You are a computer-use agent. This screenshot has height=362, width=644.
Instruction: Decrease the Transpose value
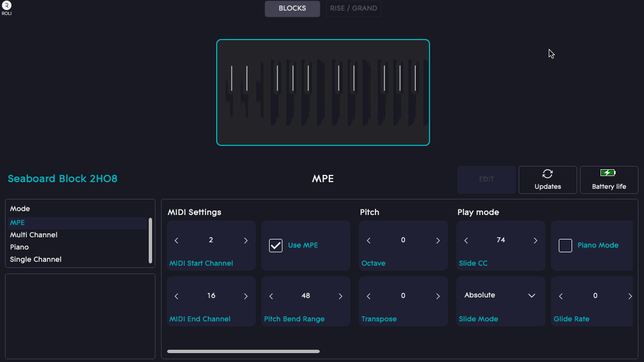click(368, 296)
